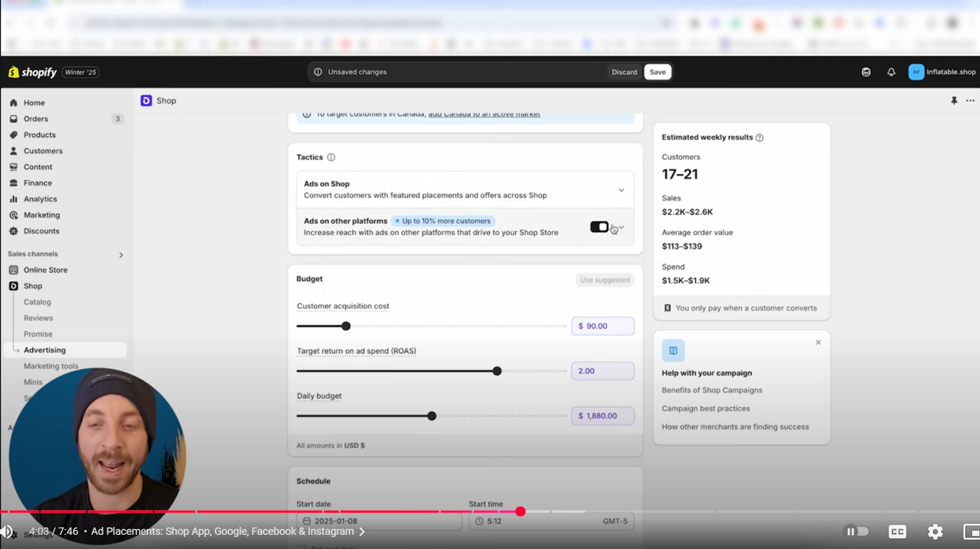The height and width of the screenshot is (549, 980).
Task: Click the video volume speaker icon
Action: [7, 532]
